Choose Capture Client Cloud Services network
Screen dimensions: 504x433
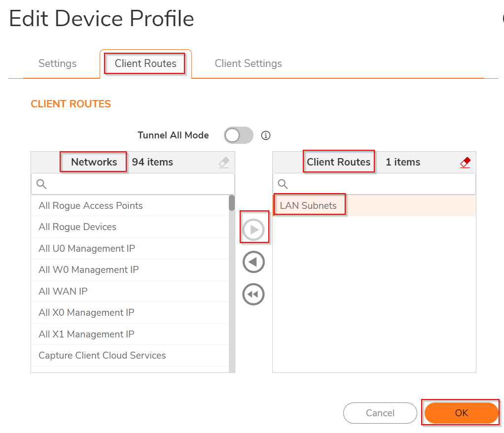click(x=102, y=355)
